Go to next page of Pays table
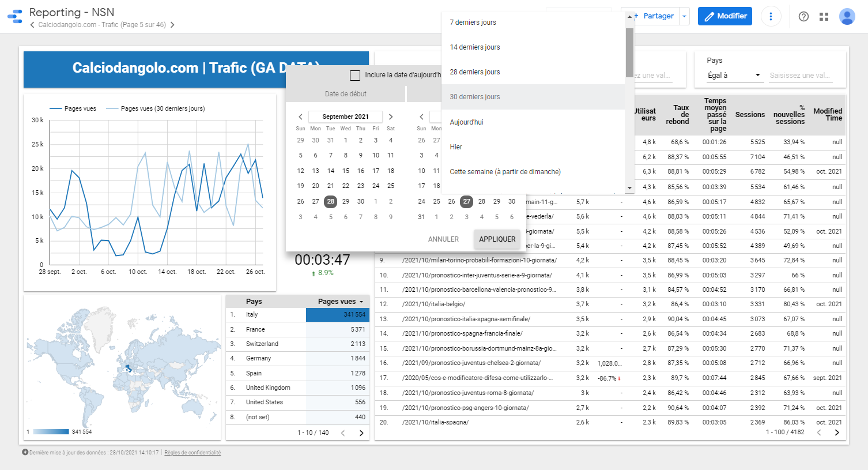868x470 pixels. point(361,433)
